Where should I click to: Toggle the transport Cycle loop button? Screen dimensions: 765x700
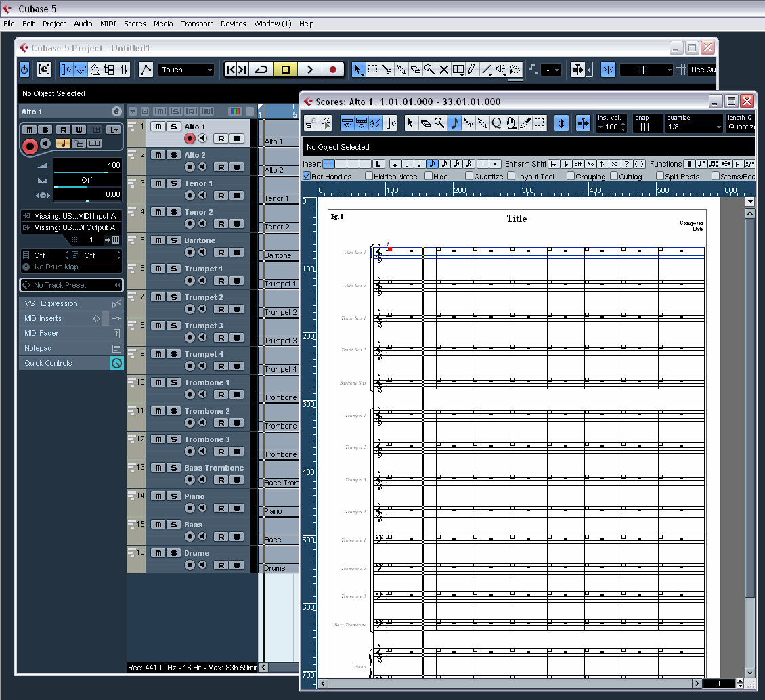point(261,70)
